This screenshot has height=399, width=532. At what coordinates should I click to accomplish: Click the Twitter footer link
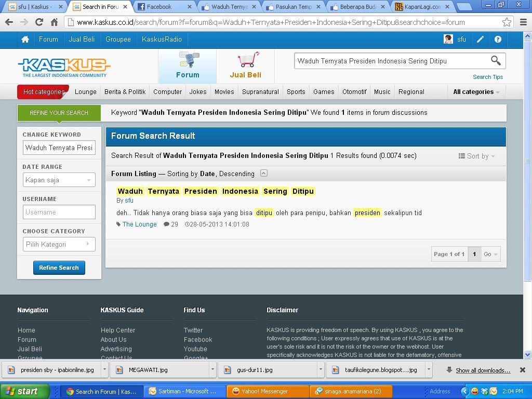click(193, 330)
